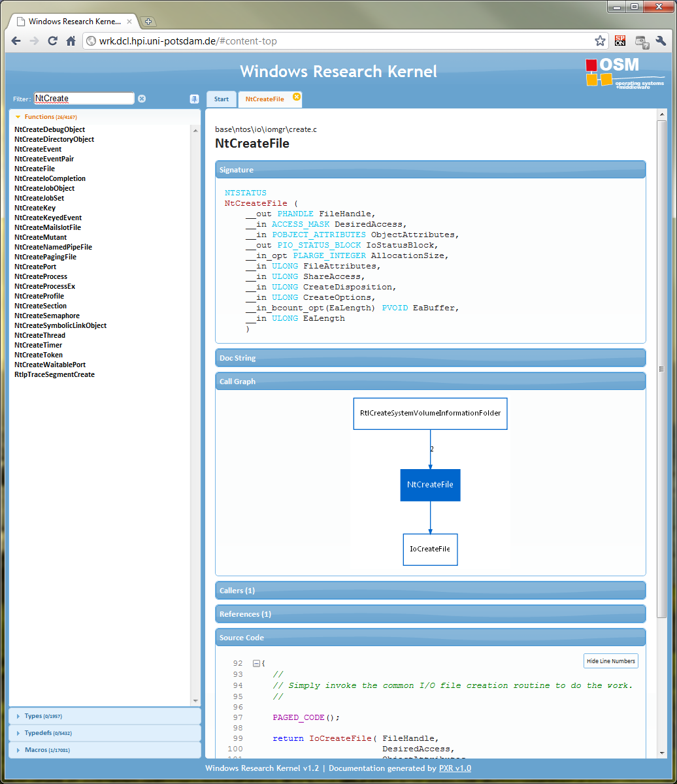Open NtCreateSemaphore in the function list
This screenshot has height=784, width=677.
tap(47, 316)
